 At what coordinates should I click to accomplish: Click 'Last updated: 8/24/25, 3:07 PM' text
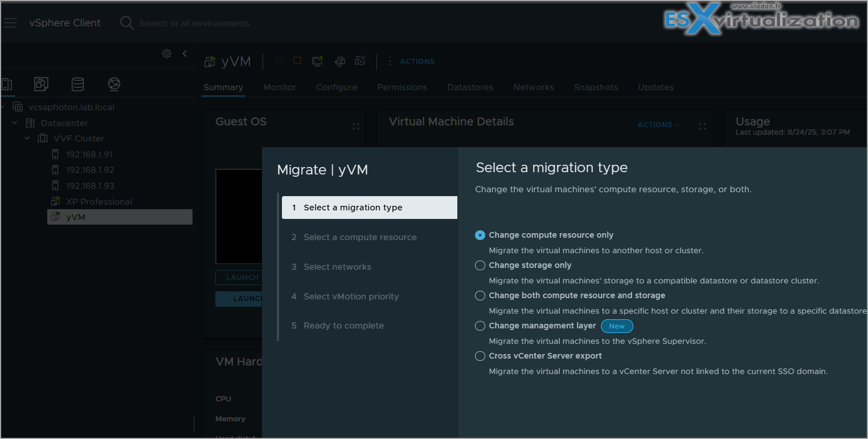793,132
